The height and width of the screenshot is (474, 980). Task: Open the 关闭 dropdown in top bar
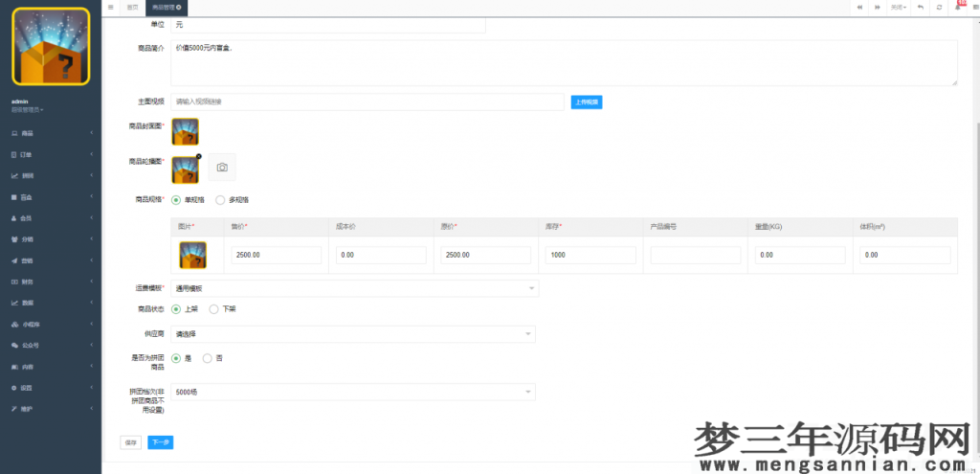(900, 8)
